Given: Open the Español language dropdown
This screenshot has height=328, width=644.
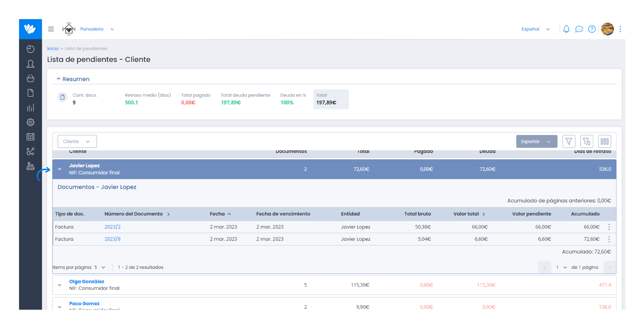Looking at the screenshot, I should tap(536, 29).
